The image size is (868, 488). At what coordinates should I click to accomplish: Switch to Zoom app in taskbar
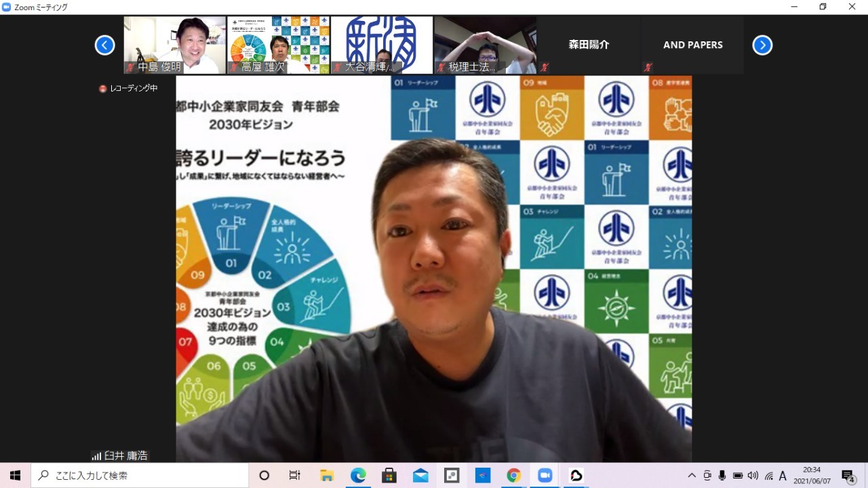tap(545, 475)
